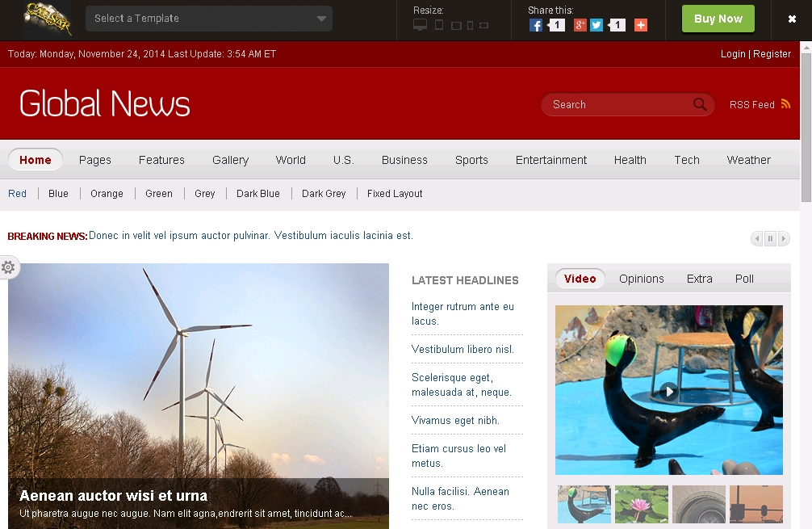Switch to the Fixed Layout option
Screen dimensions: 812x529
point(395,194)
